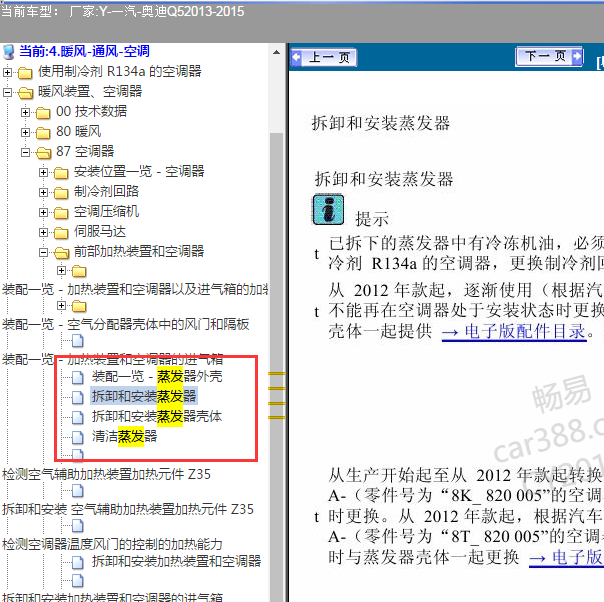The image size is (604, 602).
Task: Open 清洁蒸发器 entry
Action: pyautogui.click(x=124, y=436)
